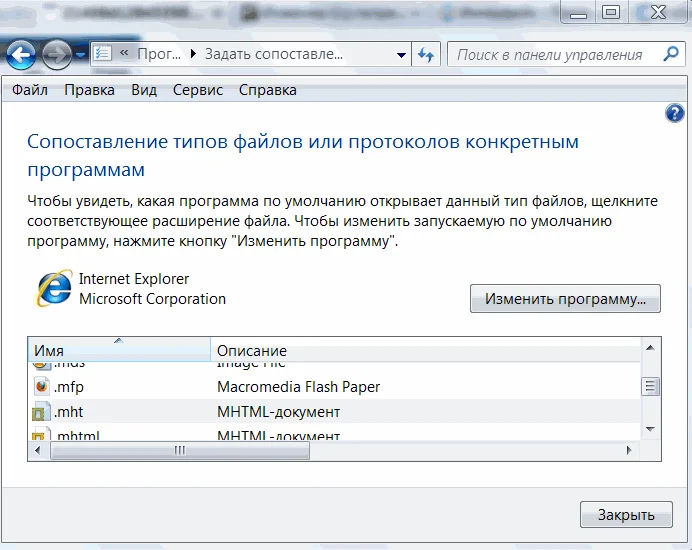This screenshot has width=692, height=550.
Task: Click the Forward navigation arrow button
Action: pos(56,55)
